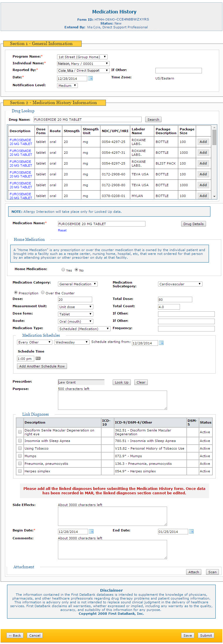Click into the Purpose text area
Screen dimensions: 223x644
[x=112, y=400]
